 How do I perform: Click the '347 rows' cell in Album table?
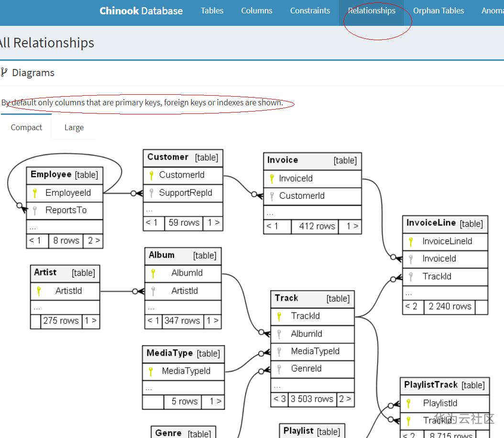(183, 321)
